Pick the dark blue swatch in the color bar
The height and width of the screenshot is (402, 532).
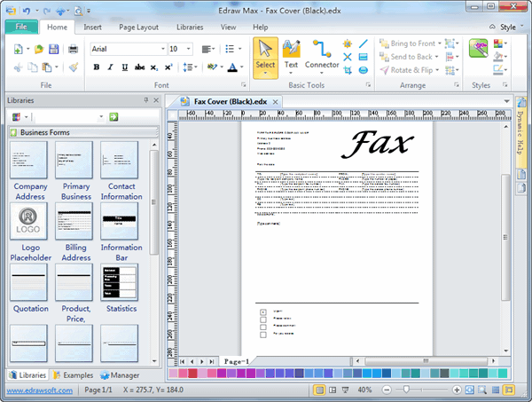[x=300, y=373]
